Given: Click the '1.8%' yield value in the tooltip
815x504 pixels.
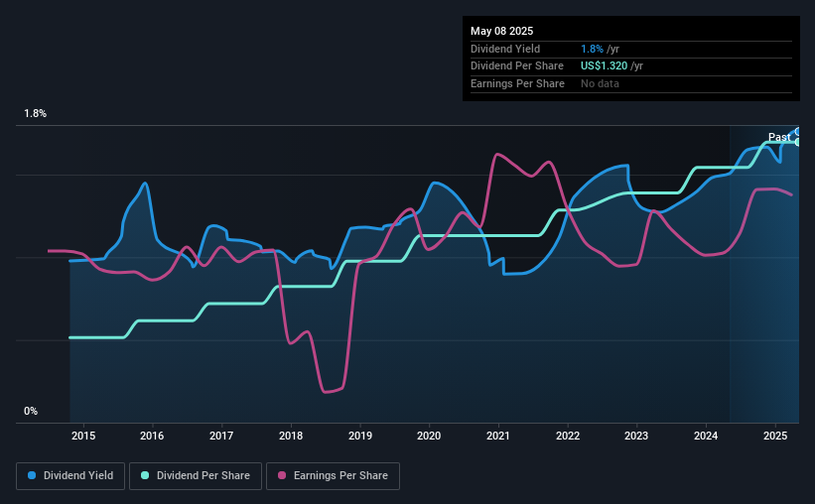Looking at the screenshot, I should 592,49.
